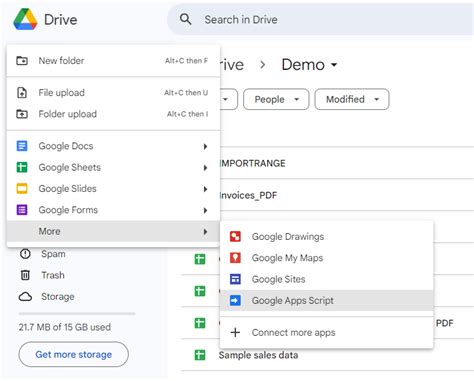Click the Trash bin icon

pyautogui.click(x=25, y=275)
